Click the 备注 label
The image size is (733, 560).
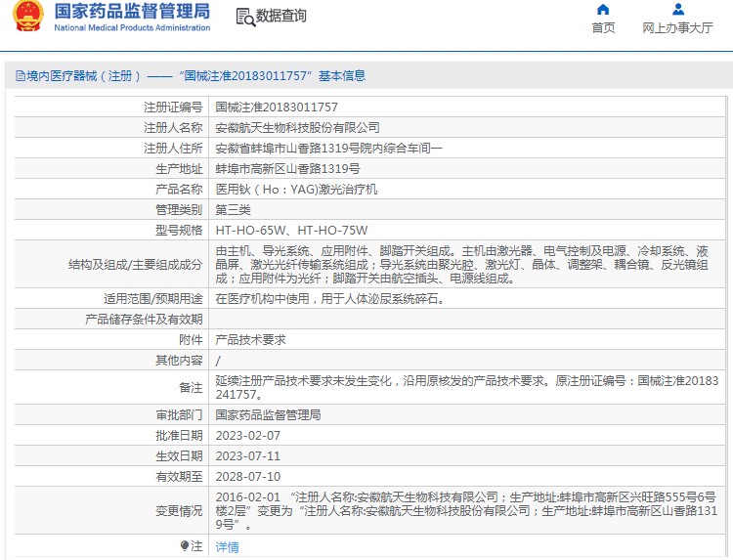[x=191, y=388]
